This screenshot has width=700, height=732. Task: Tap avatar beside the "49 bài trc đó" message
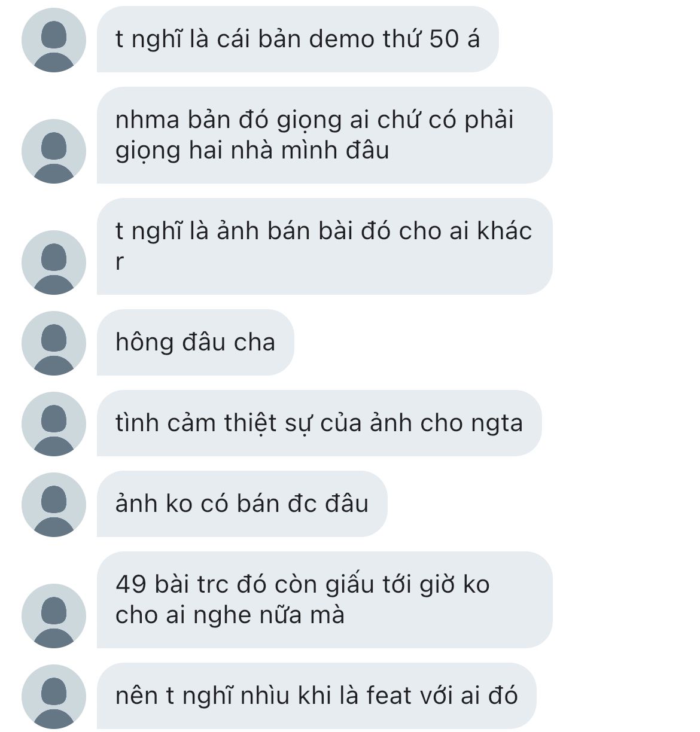click(x=54, y=616)
